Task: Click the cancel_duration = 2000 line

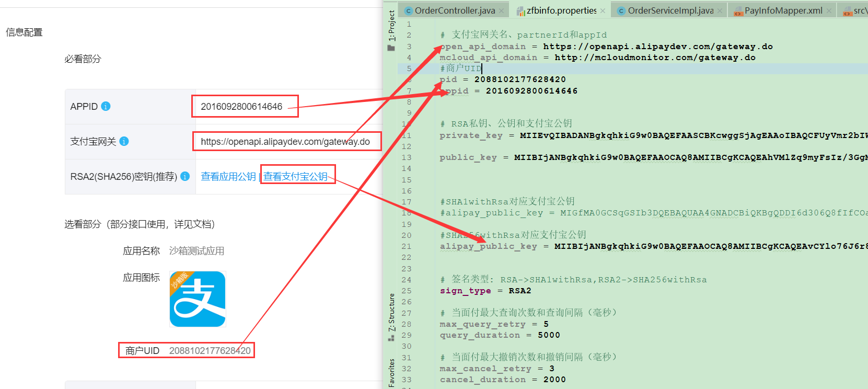Action: [503, 380]
